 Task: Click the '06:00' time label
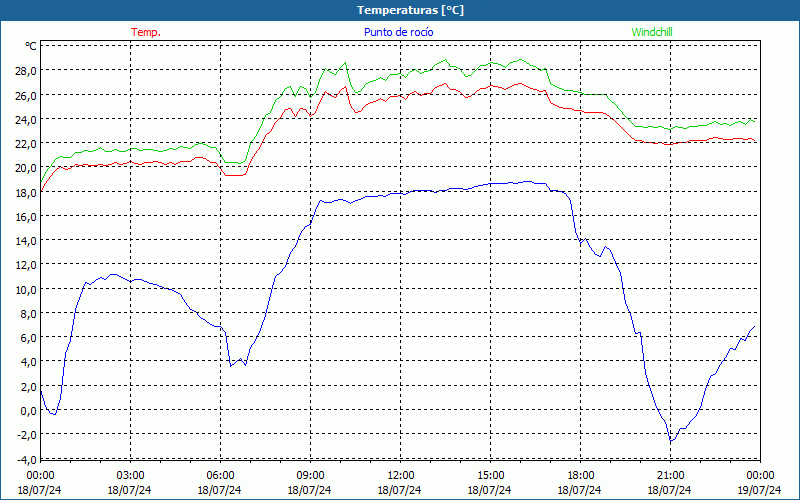click(220, 476)
